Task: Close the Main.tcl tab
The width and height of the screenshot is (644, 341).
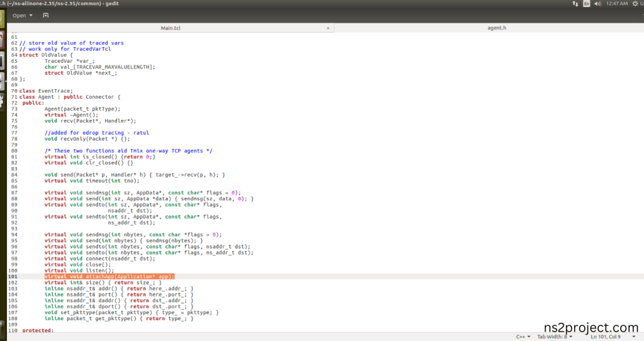Action: coord(328,28)
